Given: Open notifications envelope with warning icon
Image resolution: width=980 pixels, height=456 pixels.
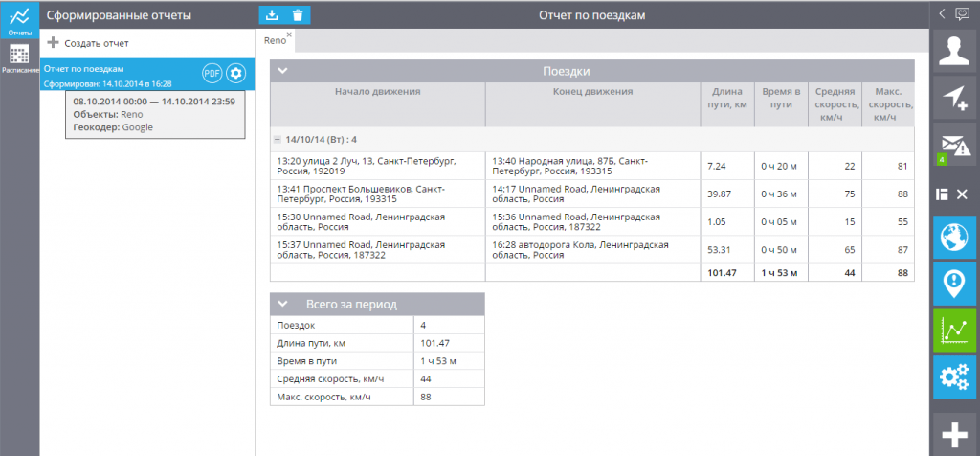Looking at the screenshot, I should tap(954, 146).
